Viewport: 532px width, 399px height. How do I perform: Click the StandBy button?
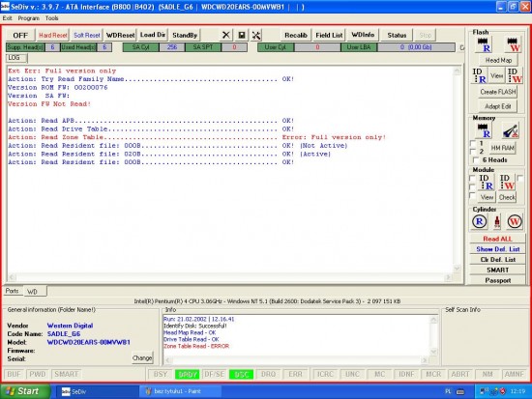(185, 35)
